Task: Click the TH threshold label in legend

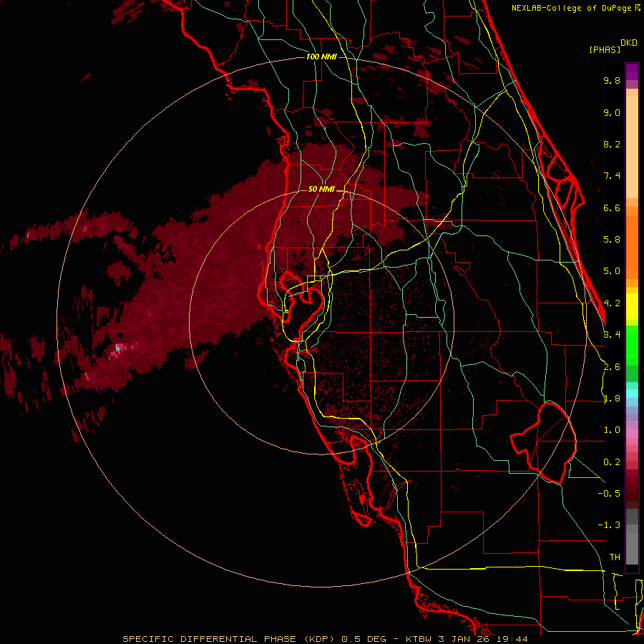Action: 615,557
